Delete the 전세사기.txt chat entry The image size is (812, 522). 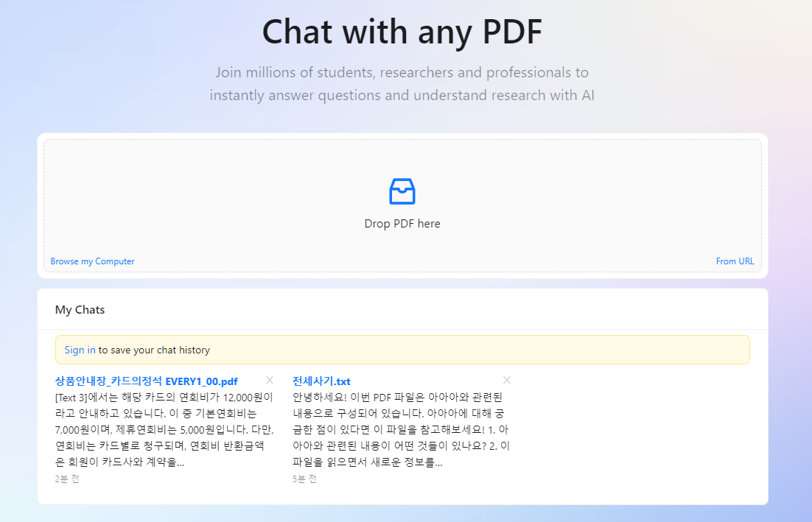pyautogui.click(x=507, y=379)
